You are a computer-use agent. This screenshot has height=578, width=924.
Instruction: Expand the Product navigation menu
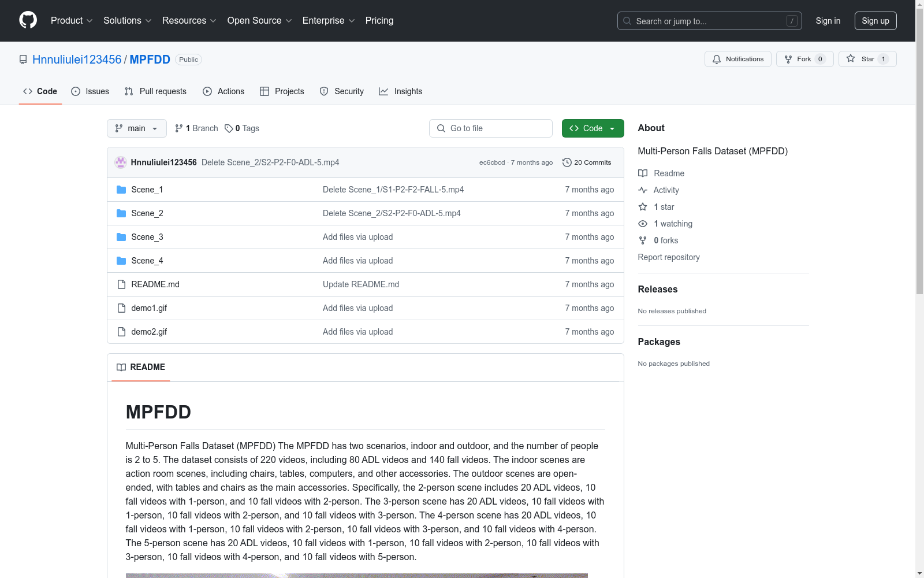(72, 21)
